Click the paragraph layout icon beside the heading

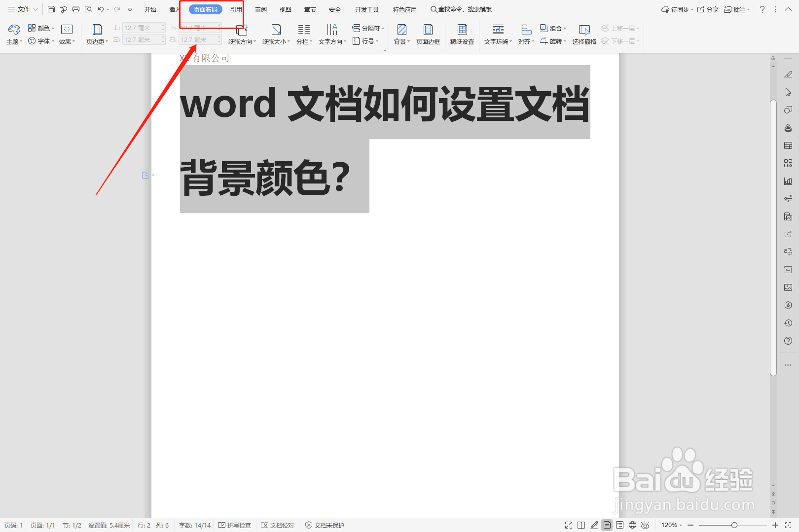tap(145, 175)
